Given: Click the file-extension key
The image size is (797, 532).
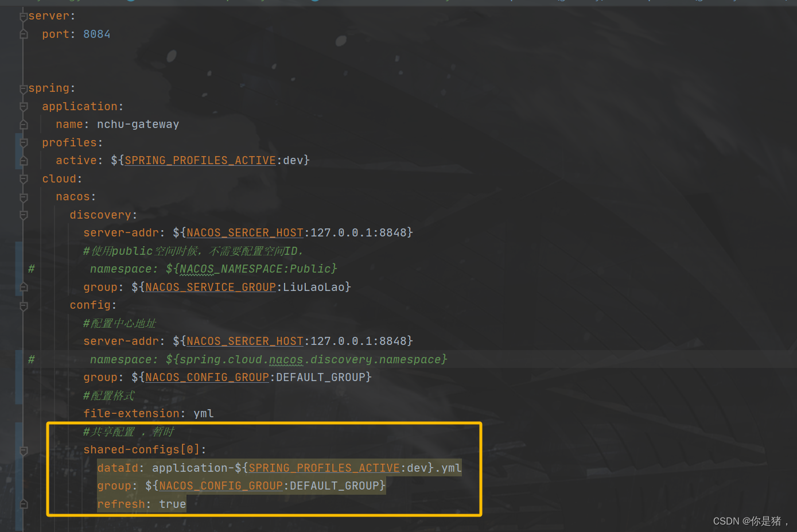Looking at the screenshot, I should pyautogui.click(x=131, y=414).
